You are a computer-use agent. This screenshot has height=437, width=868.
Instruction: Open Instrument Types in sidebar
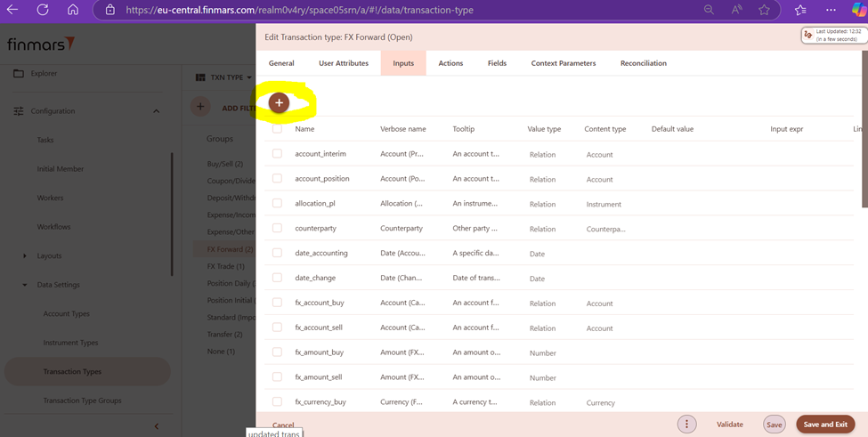pyautogui.click(x=71, y=343)
